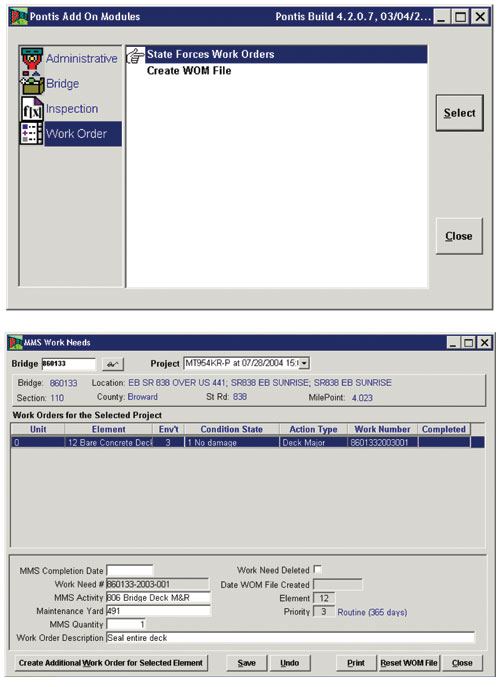Open the Administrative module icon
This screenshot has height=687, width=500.
click(x=32, y=60)
